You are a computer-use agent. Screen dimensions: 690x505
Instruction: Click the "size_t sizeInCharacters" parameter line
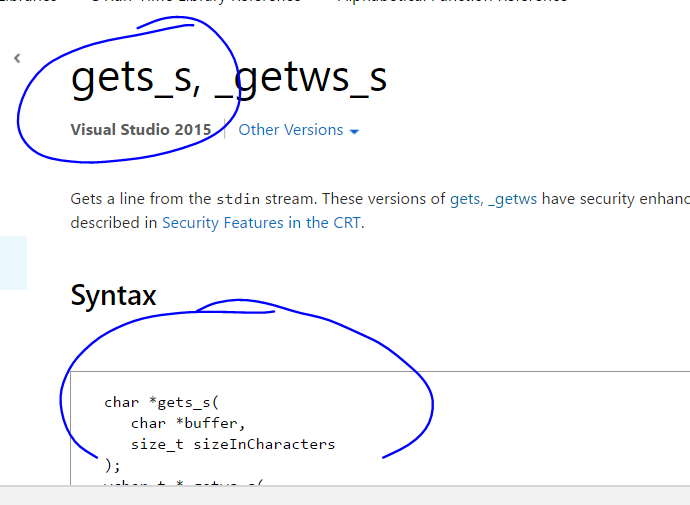(x=232, y=444)
